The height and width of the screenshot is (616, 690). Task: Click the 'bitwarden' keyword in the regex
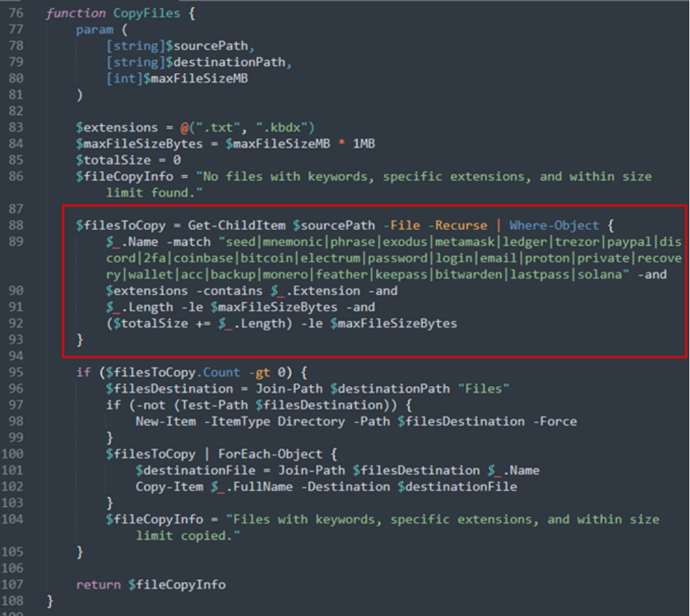[x=468, y=274]
